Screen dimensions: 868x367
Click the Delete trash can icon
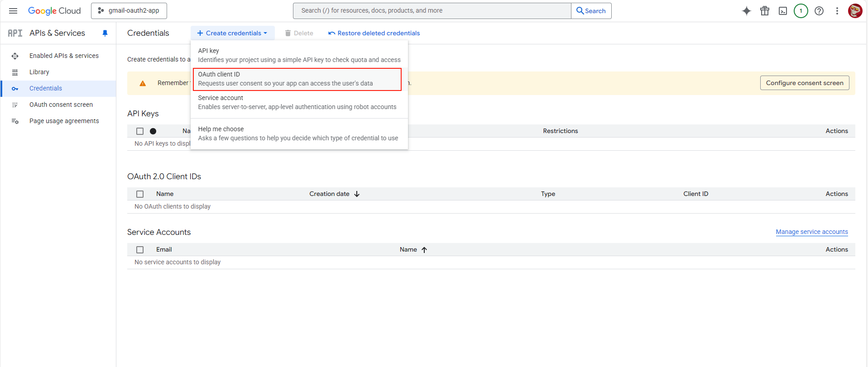pyautogui.click(x=288, y=33)
